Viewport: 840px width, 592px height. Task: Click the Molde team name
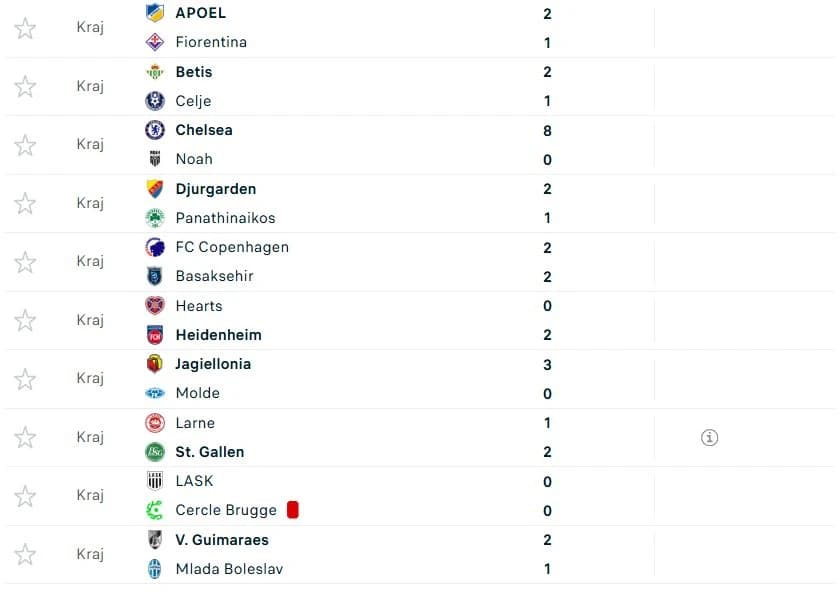coord(198,393)
